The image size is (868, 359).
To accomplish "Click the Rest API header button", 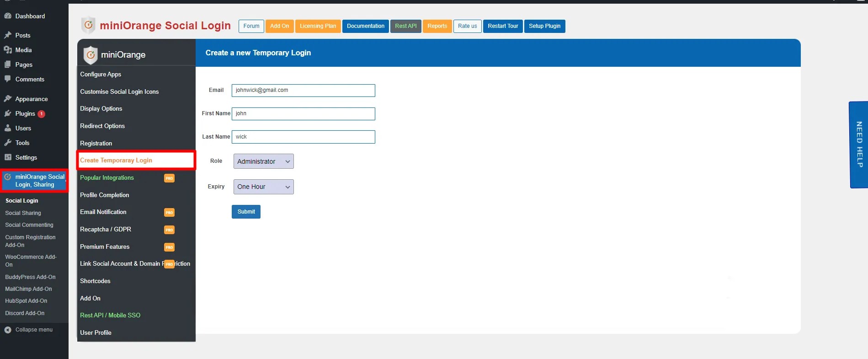I will [406, 26].
